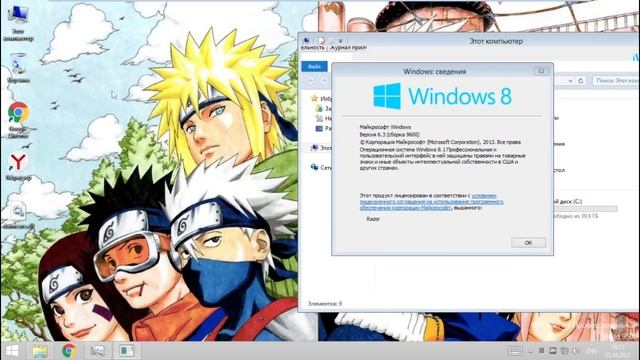Select the Recycle Bin desktop icon
The height and width of the screenshot is (360, 640).
(x=18, y=69)
